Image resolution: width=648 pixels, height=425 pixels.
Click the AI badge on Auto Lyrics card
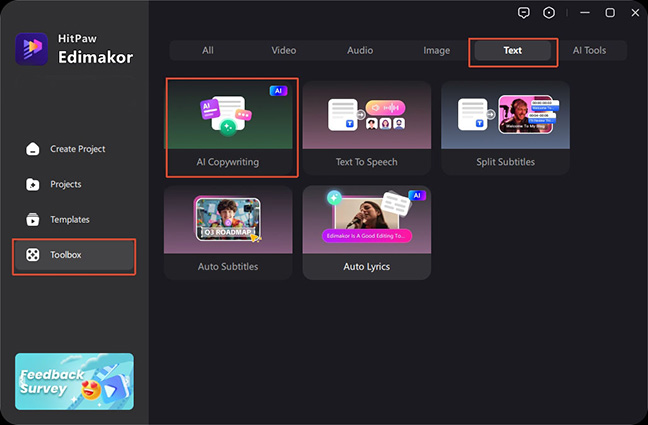tap(417, 196)
